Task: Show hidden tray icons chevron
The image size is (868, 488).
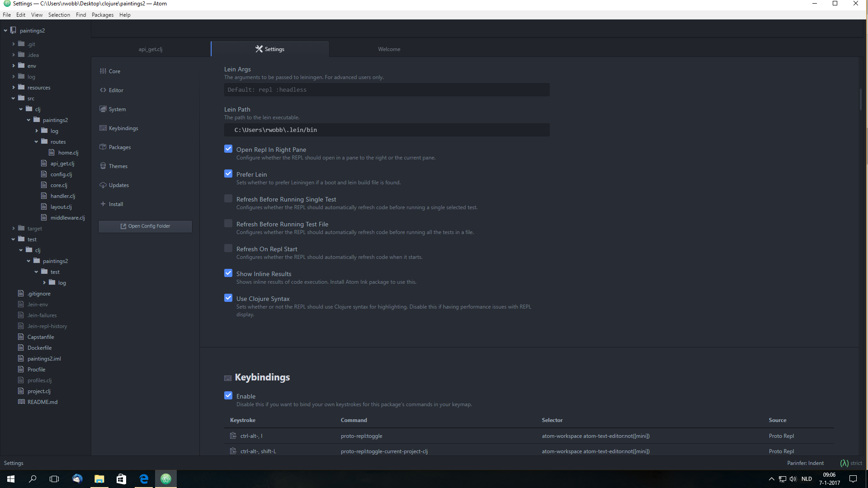Action: pyautogui.click(x=772, y=479)
